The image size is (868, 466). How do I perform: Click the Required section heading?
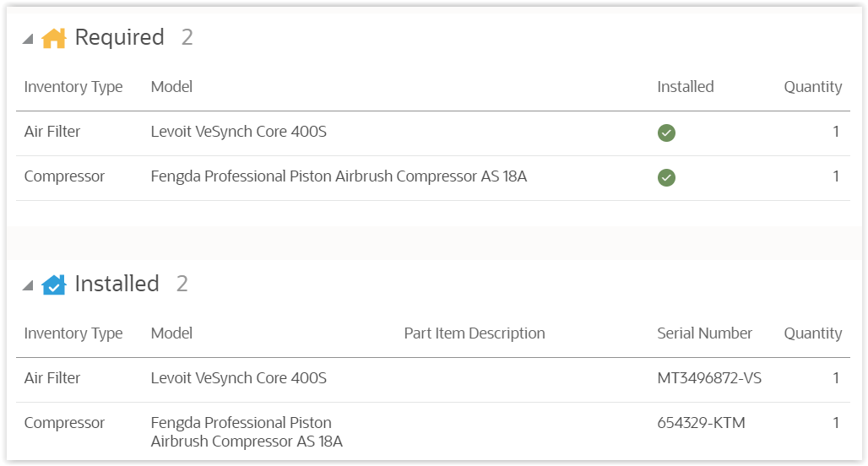coord(119,37)
